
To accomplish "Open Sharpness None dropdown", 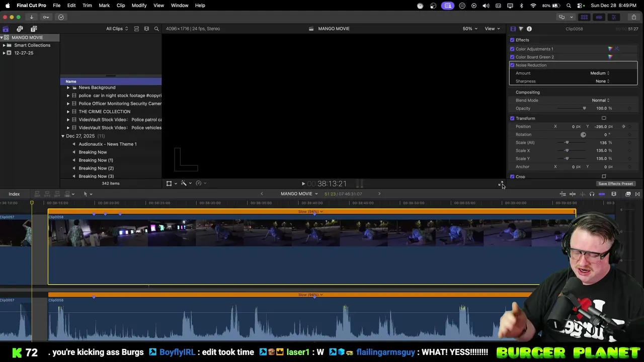I will pos(602,81).
